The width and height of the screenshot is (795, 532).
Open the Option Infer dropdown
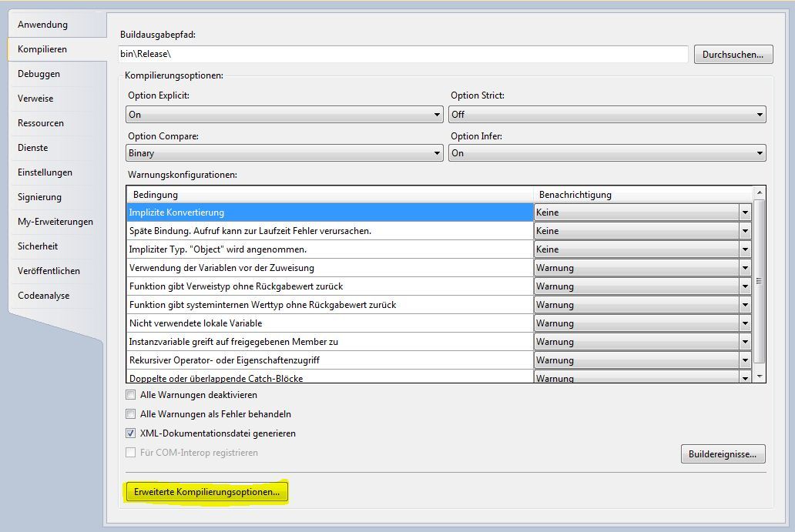[x=607, y=153]
